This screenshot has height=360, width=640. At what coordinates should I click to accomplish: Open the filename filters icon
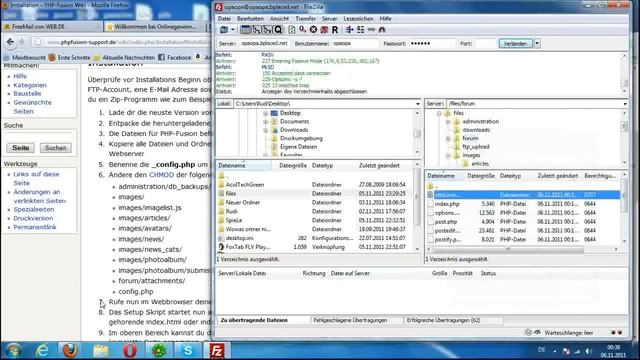tap(349, 30)
